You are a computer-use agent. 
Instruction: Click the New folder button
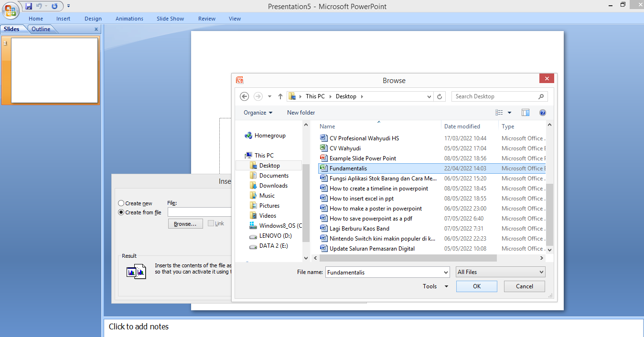tap(301, 113)
